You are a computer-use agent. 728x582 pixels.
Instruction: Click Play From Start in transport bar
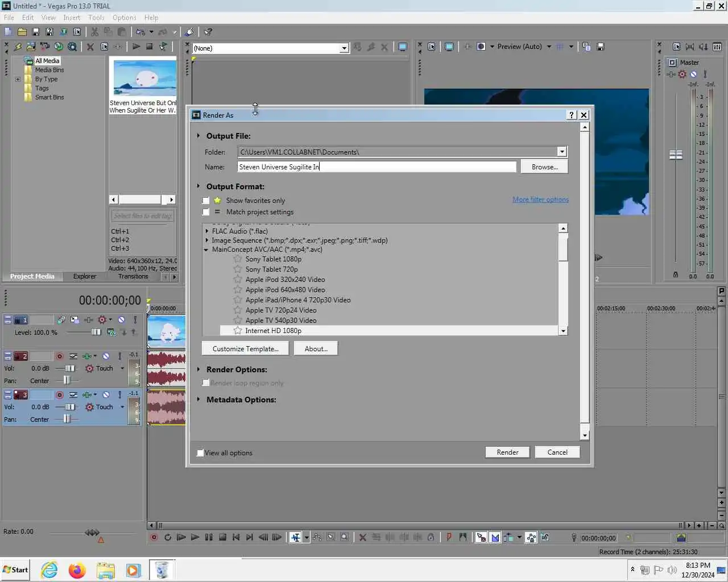[181, 537]
